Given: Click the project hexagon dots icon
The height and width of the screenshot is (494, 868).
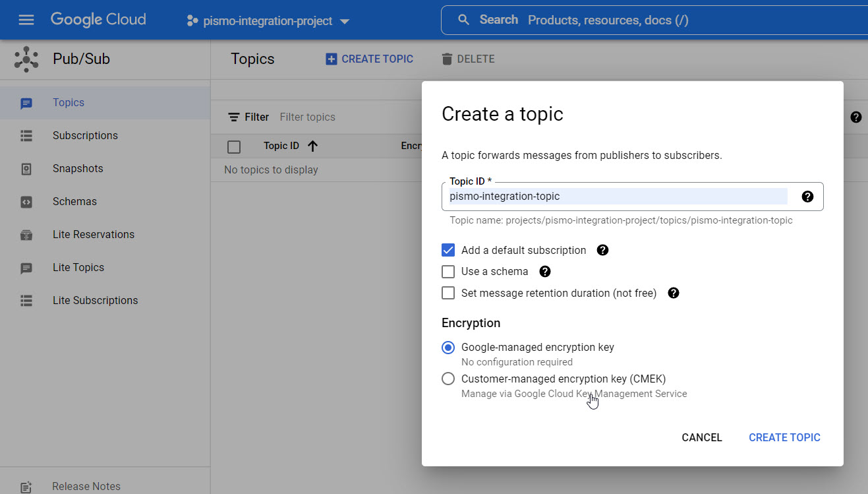Looking at the screenshot, I should [192, 21].
